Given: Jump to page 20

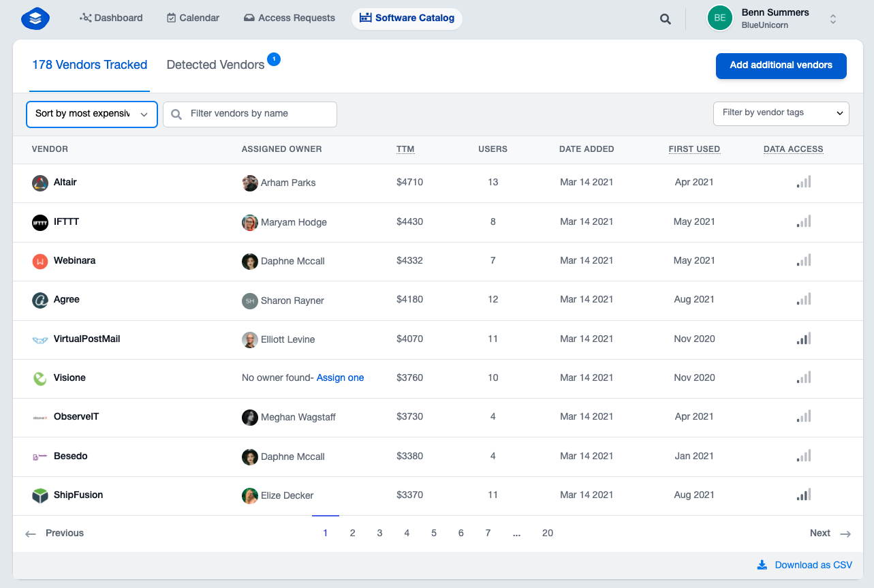Looking at the screenshot, I should [x=548, y=533].
